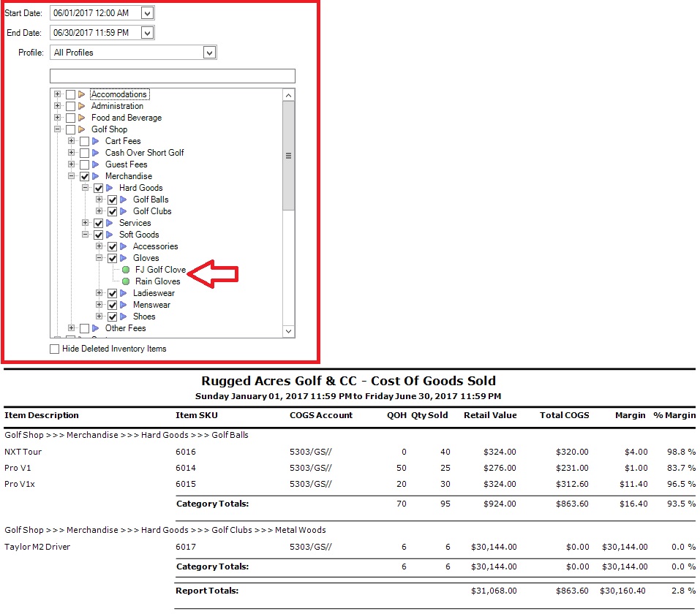
Task: Open the Profile dropdown list
Action: (209, 53)
